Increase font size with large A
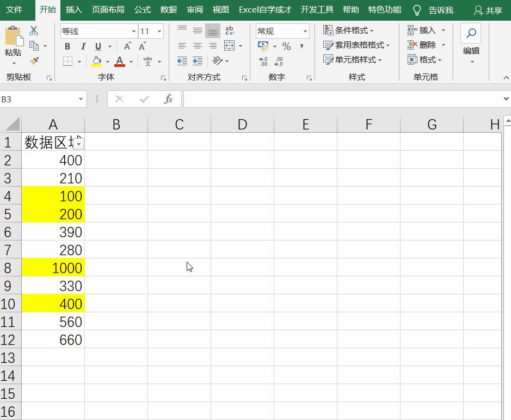This screenshot has height=420, width=511. click(x=127, y=46)
